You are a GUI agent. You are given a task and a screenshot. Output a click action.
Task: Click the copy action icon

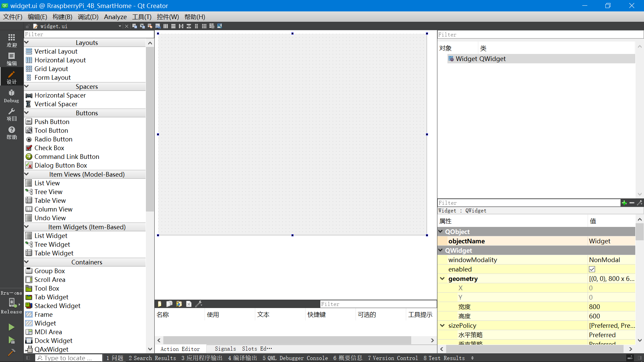[x=169, y=304]
